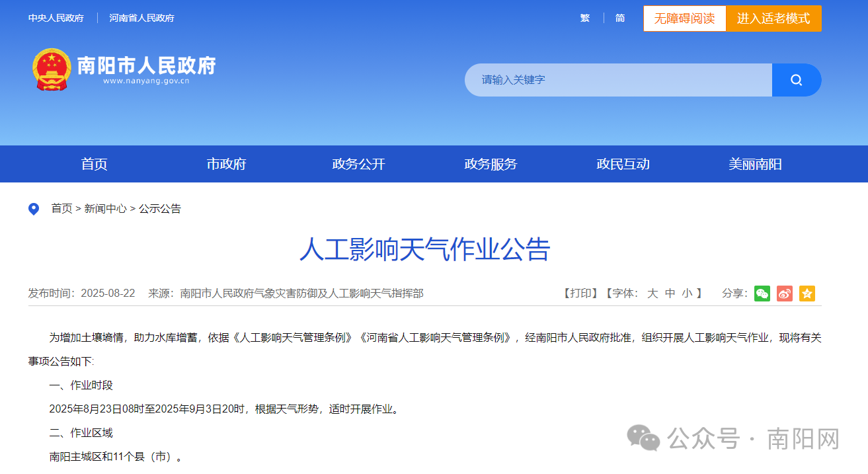This screenshot has width=868, height=474.
Task: Open the 政民互动 navigation tab
Action: 623,164
